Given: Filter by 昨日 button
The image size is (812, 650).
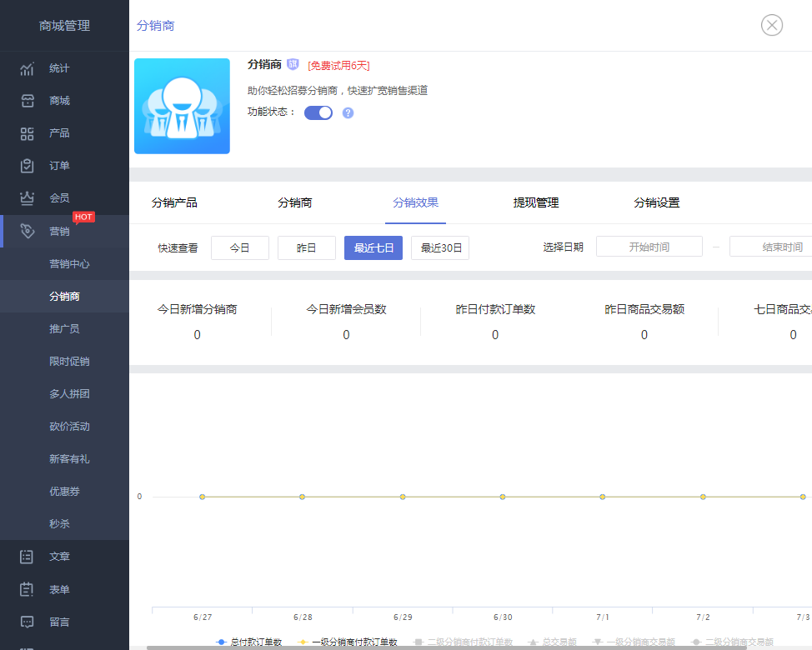Looking at the screenshot, I should tap(307, 247).
